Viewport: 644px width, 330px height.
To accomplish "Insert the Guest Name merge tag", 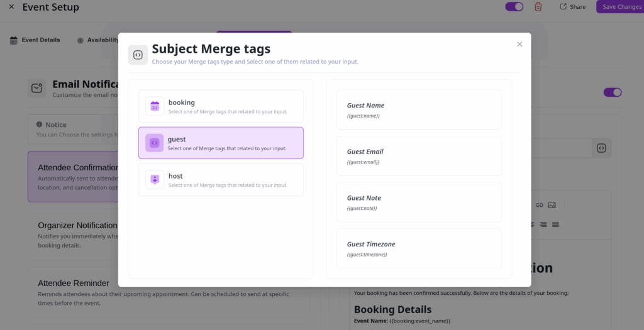I will tap(419, 109).
